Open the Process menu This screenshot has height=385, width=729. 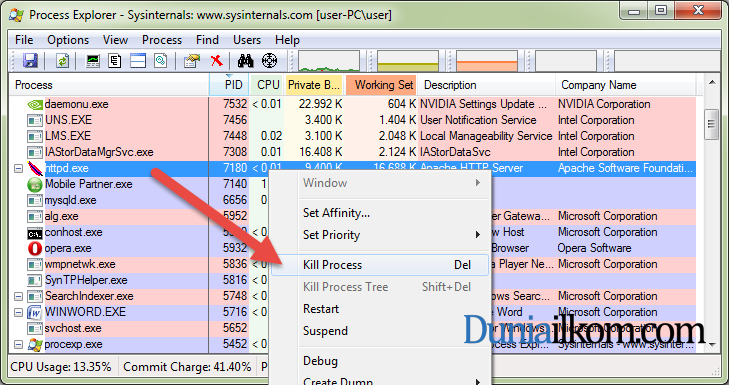point(162,40)
